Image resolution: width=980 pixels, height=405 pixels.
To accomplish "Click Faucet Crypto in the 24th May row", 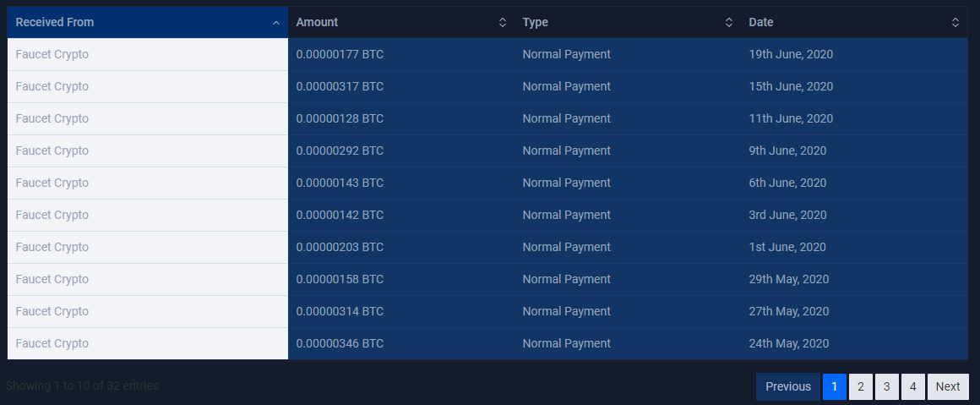I will coord(52,343).
